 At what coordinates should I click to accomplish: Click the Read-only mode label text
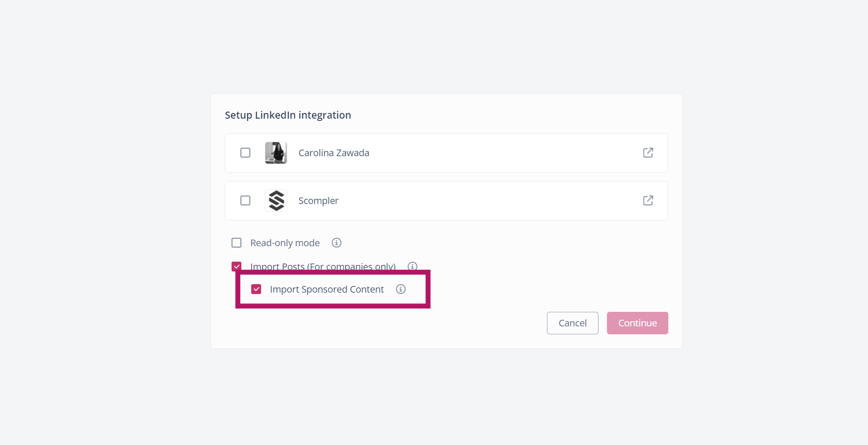(x=285, y=243)
